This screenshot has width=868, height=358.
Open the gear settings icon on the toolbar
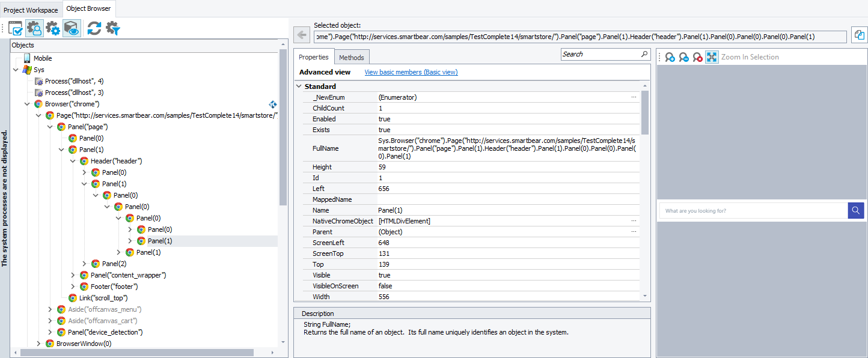click(x=53, y=28)
